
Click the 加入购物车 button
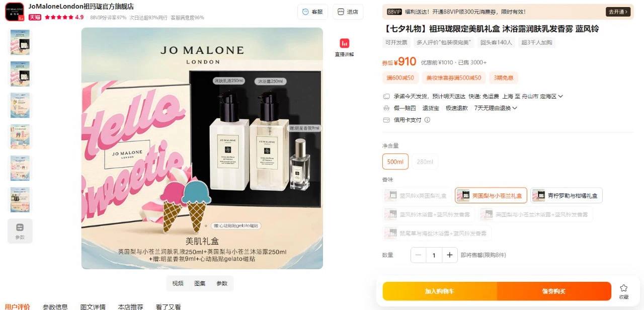pos(440,291)
